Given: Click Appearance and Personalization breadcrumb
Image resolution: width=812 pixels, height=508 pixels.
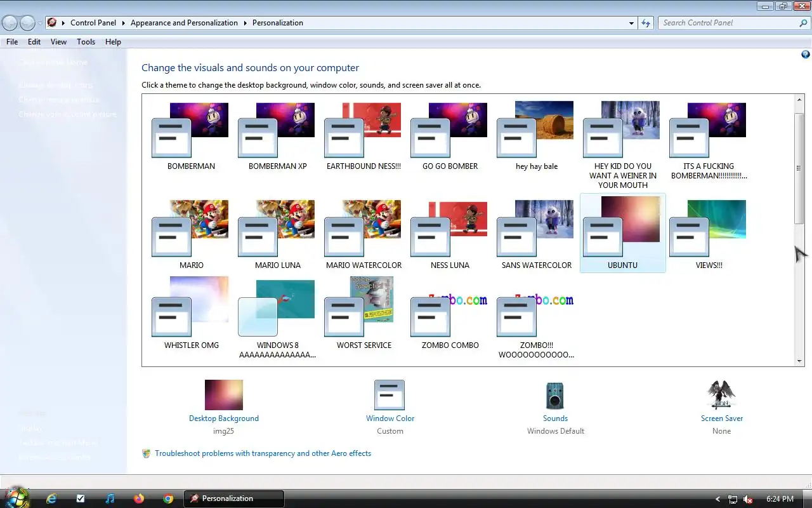Looking at the screenshot, I should click(x=184, y=23).
